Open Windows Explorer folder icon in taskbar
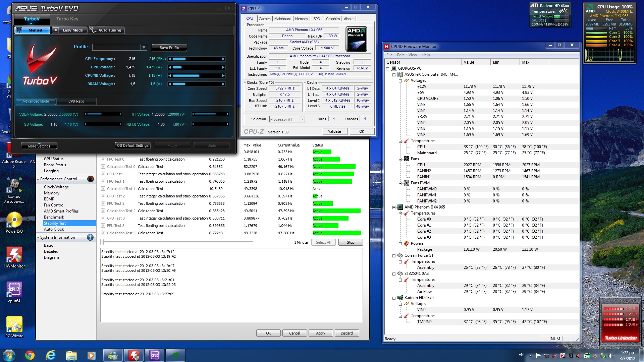This screenshot has width=644, height=362. [71, 355]
